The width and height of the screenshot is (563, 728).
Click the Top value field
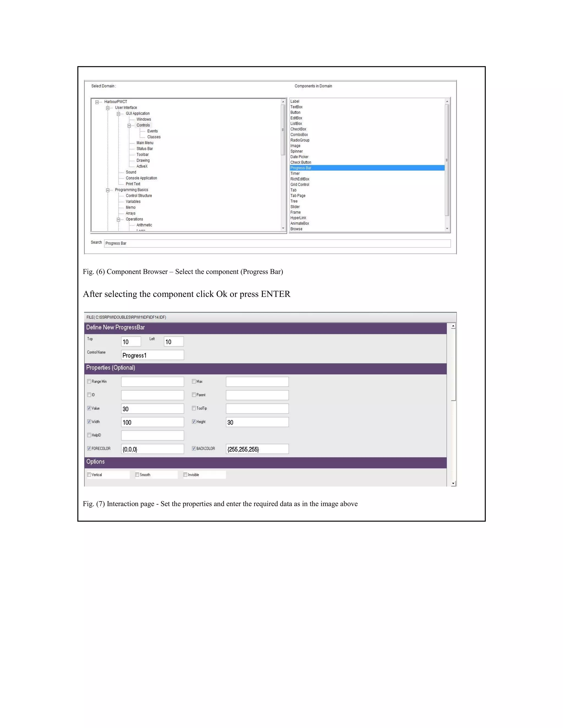[x=131, y=342]
